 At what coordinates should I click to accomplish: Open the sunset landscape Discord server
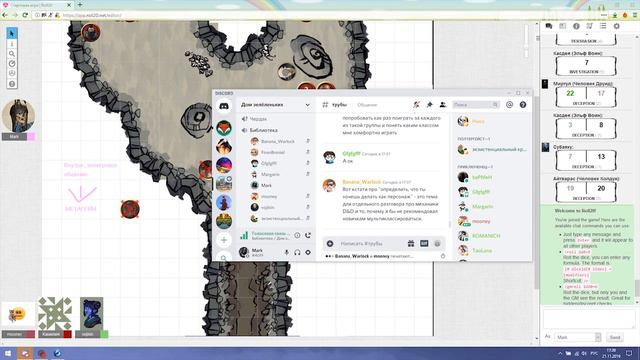coord(224,165)
